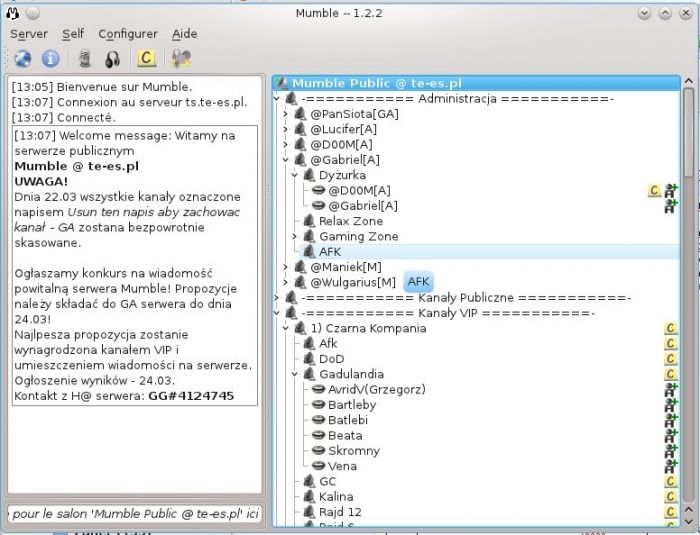Select the Rajd 12 channel
This screenshot has height=535, width=700.
click(340, 512)
